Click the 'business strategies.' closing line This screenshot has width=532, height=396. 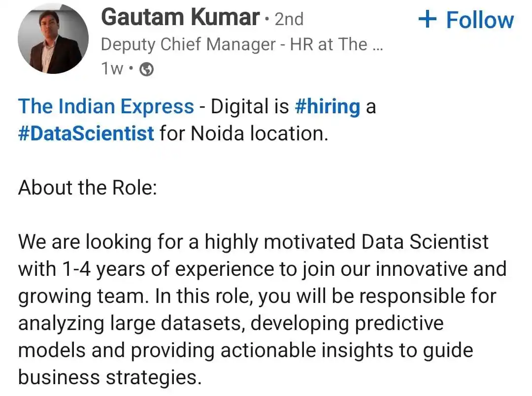point(110,378)
